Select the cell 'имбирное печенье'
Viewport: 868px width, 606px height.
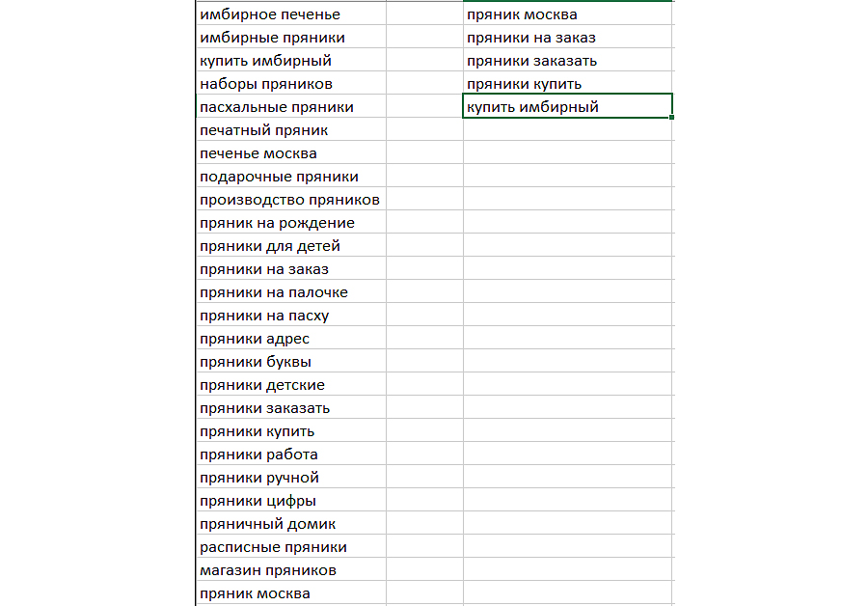(270, 14)
